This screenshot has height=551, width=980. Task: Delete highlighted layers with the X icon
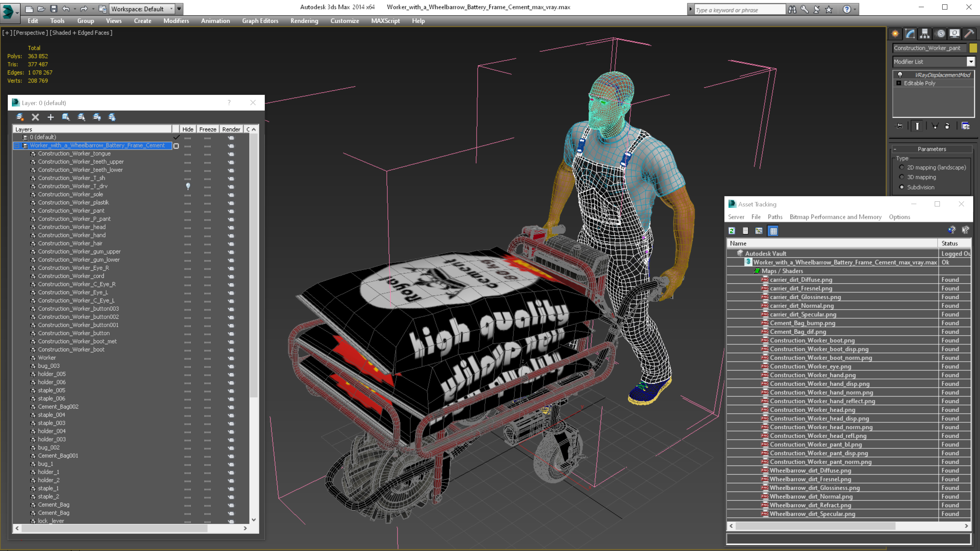[35, 117]
